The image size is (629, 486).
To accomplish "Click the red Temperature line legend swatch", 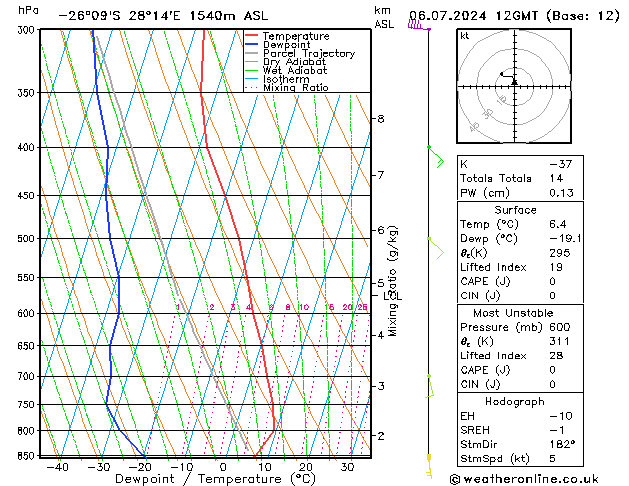I will tap(251, 36).
